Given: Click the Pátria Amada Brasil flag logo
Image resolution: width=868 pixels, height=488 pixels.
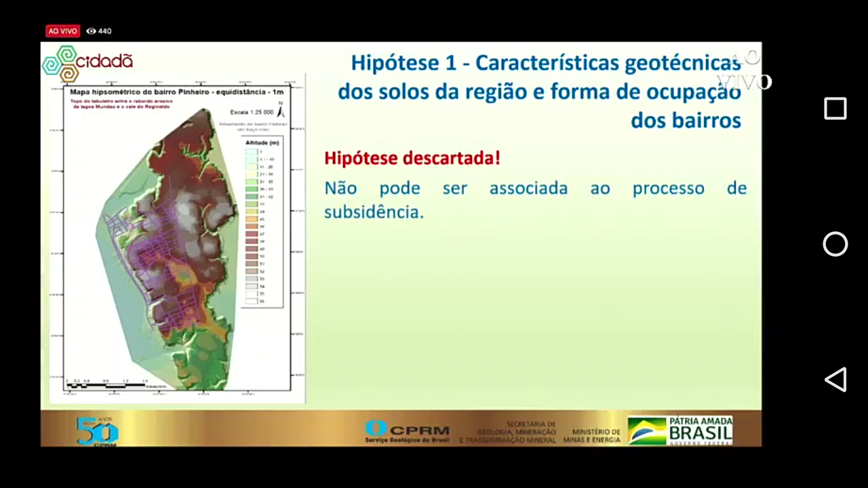Looking at the screenshot, I should coord(680,430).
